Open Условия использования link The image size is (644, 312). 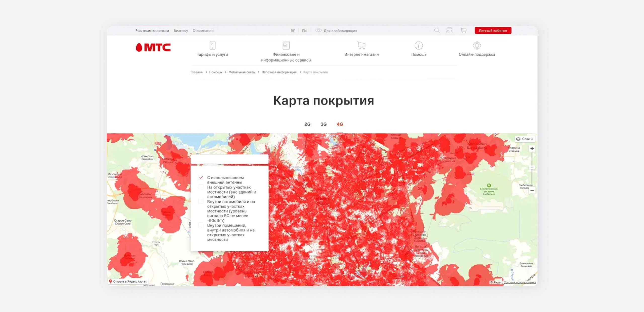[x=520, y=282]
